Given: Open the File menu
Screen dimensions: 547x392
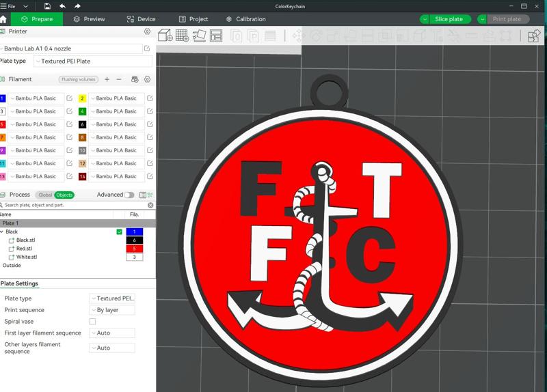Looking at the screenshot, I should coord(8,6).
